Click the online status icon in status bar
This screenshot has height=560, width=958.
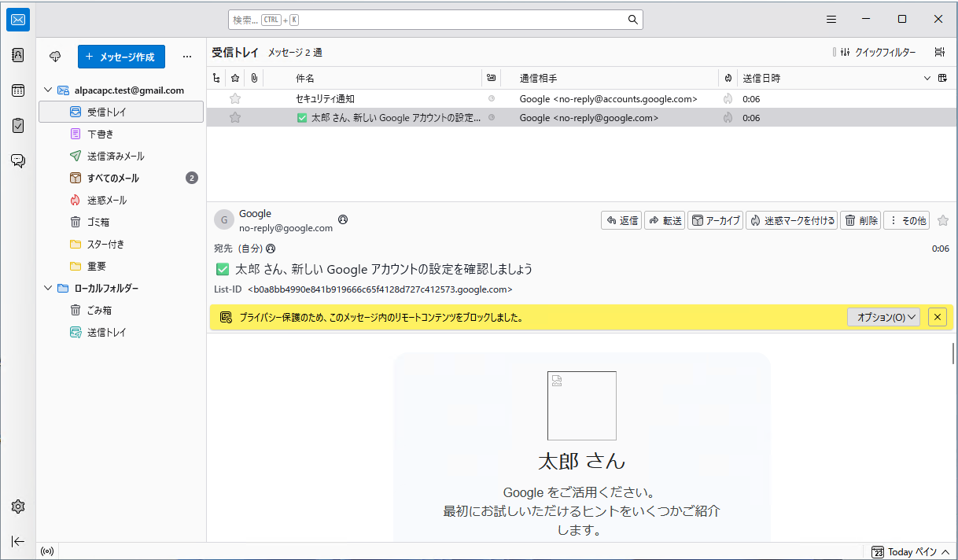pos(47,551)
